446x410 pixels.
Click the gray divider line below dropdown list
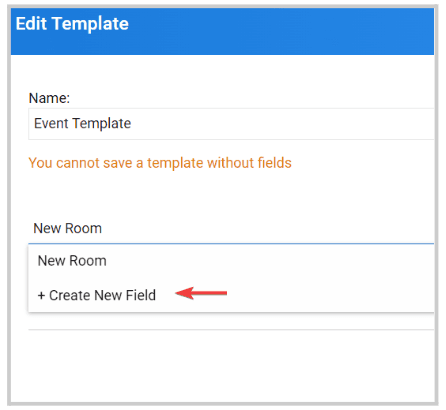tap(231, 329)
